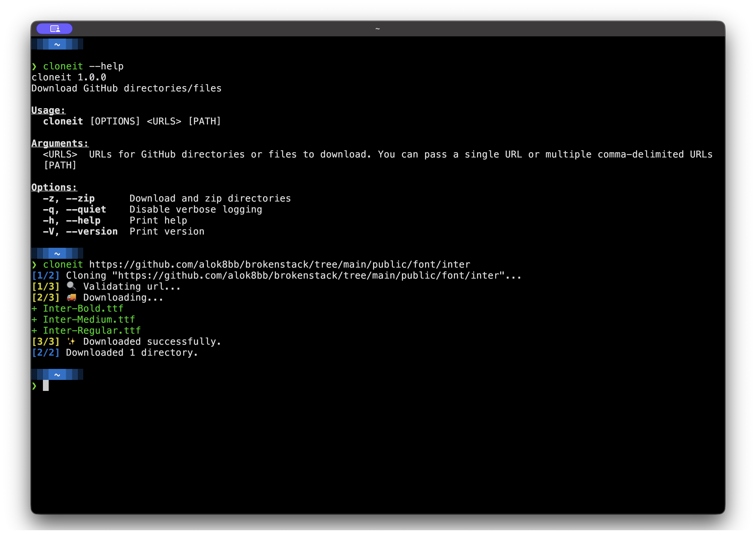Click the tilde title in the window bar
The height and width of the screenshot is (555, 756).
[x=377, y=29]
